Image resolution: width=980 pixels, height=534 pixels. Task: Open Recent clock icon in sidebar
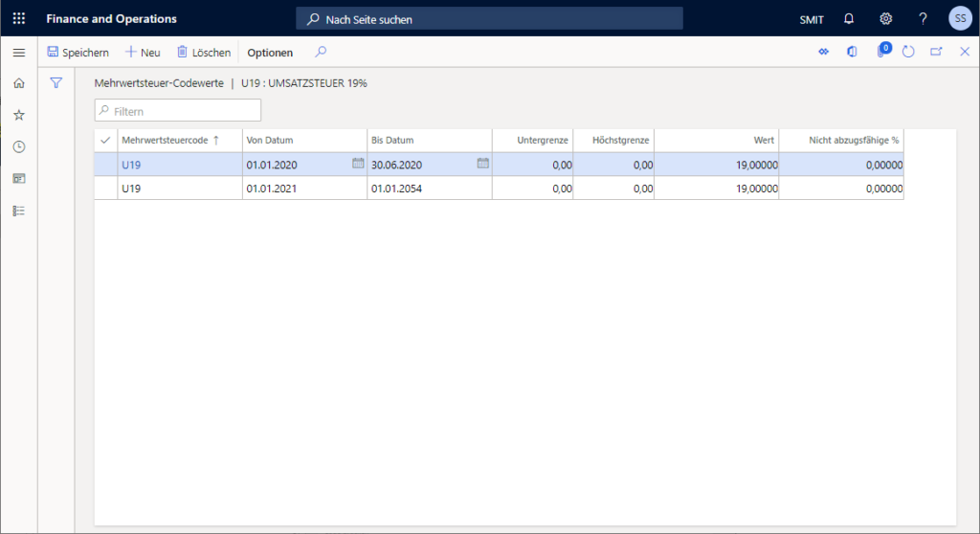(19, 147)
